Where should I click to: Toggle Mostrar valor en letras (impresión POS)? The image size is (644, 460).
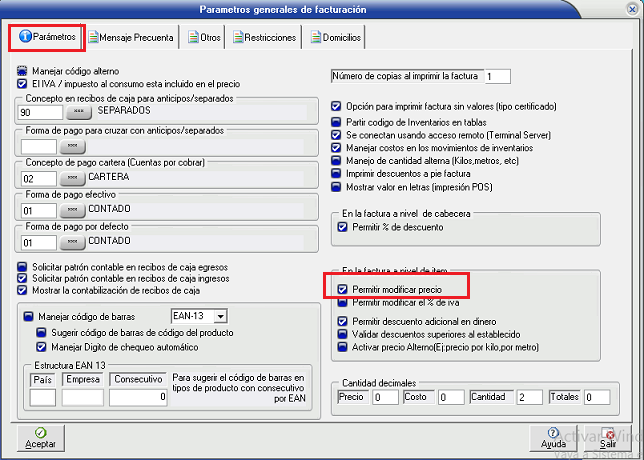(336, 186)
